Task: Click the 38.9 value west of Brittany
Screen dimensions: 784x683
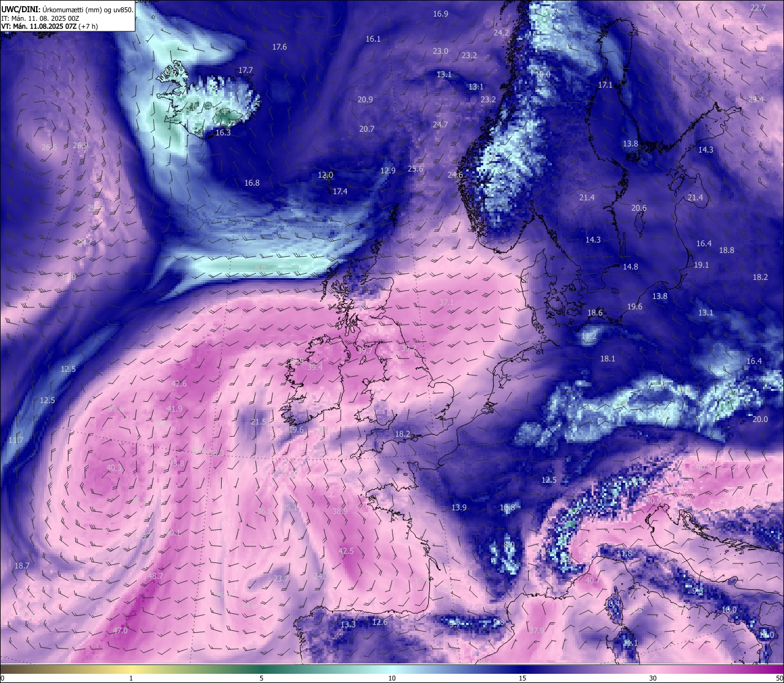Action: click(340, 511)
